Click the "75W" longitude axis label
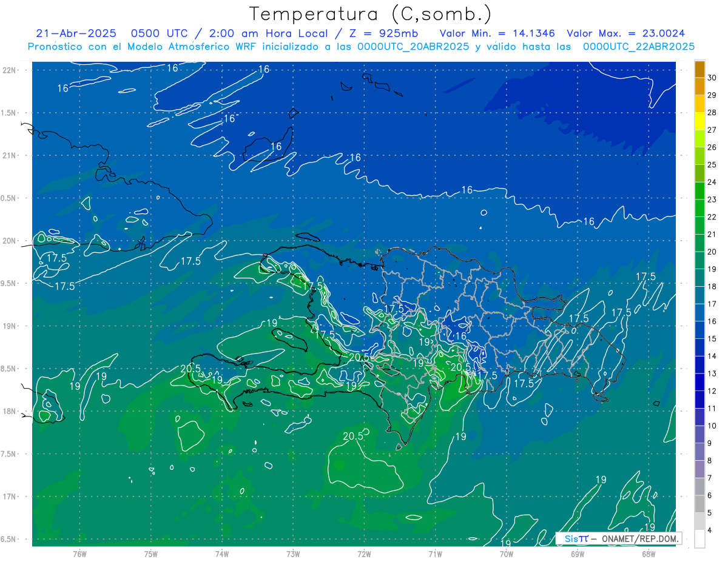Viewport: 728px width, 562px height. 151,554
